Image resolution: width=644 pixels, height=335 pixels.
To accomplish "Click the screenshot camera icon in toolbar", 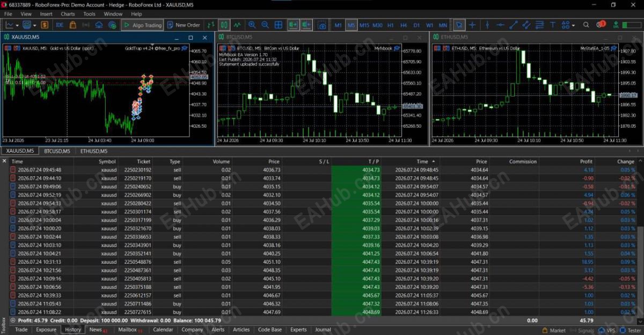I will [321, 25].
